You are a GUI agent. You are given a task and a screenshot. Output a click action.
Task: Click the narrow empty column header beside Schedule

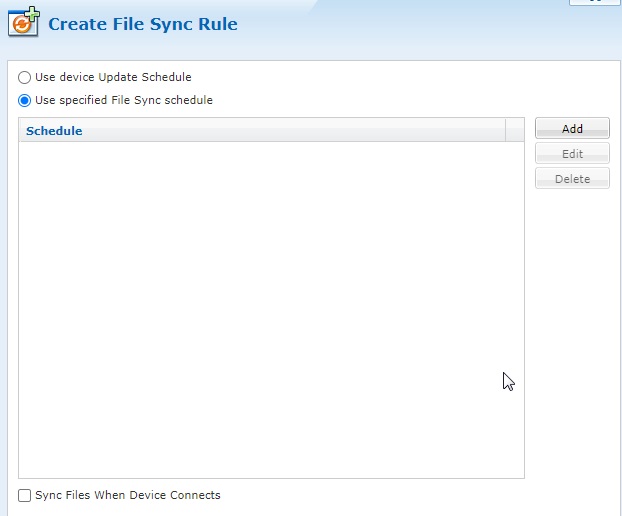(x=515, y=131)
